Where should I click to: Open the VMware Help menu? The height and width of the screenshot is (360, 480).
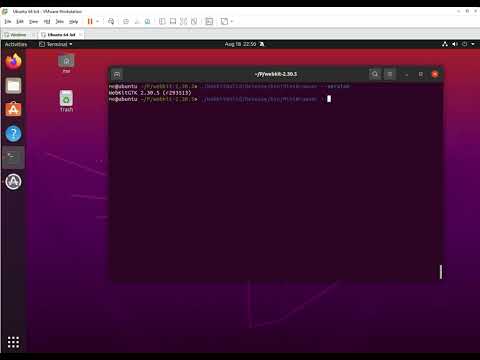(x=73, y=22)
